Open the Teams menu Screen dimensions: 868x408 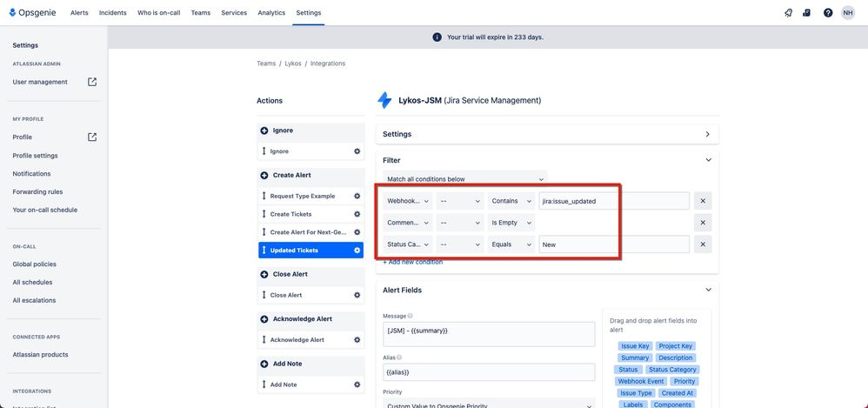tap(201, 13)
